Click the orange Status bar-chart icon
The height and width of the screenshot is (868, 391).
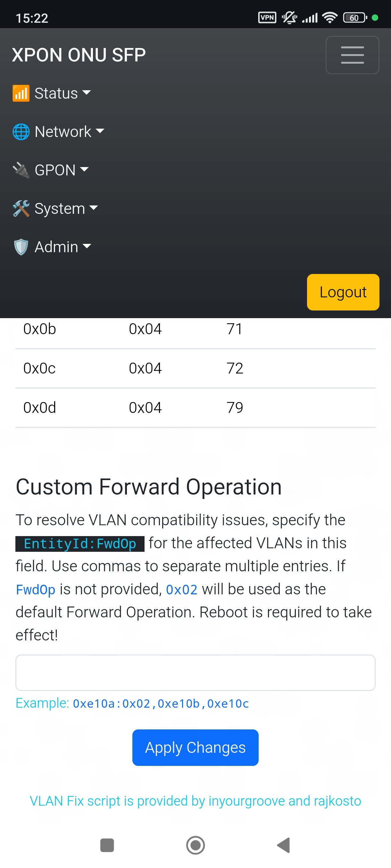(21, 93)
